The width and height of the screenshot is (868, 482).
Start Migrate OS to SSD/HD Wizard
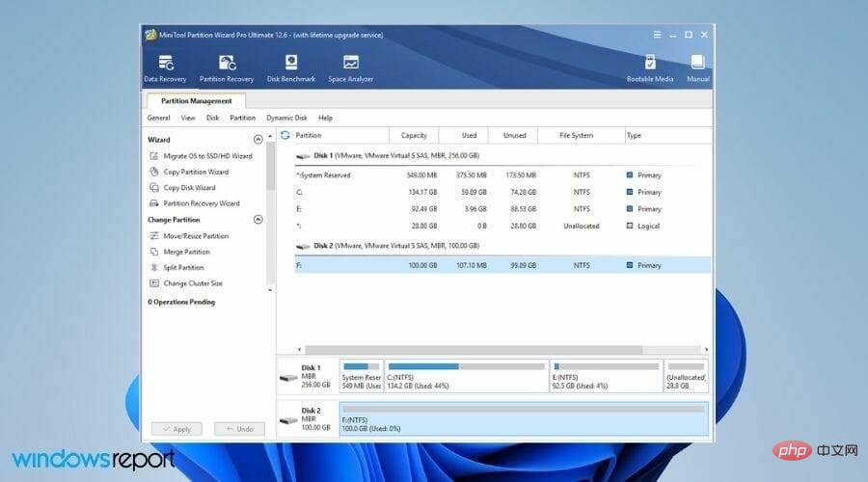tap(206, 156)
